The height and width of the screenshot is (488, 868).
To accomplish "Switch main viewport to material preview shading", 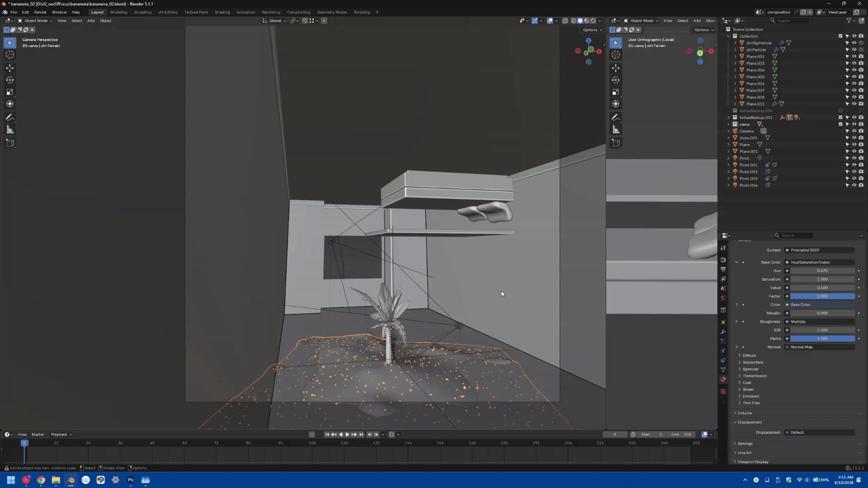I will 587,21.
